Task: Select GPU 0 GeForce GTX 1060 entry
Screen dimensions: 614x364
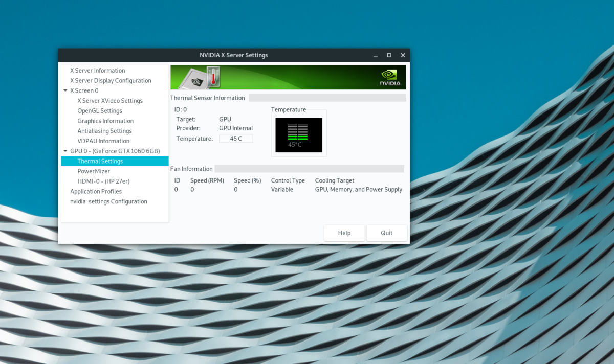Action: click(x=115, y=151)
